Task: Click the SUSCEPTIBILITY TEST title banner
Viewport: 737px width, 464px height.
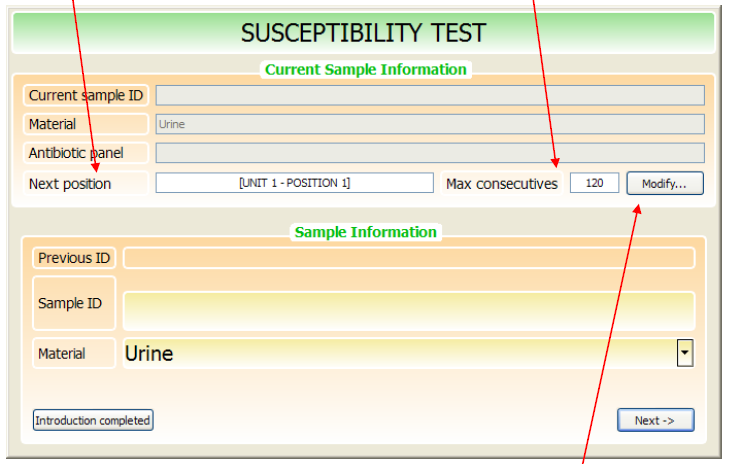Action: point(363,33)
